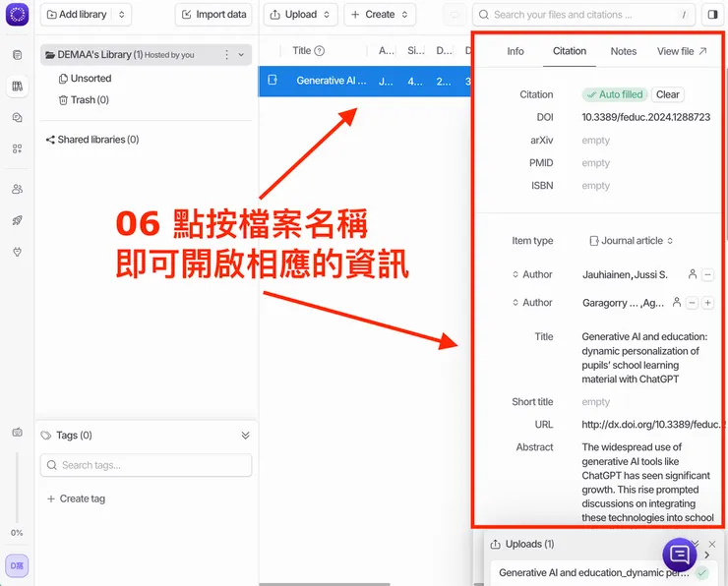Click Import data button

(213, 15)
